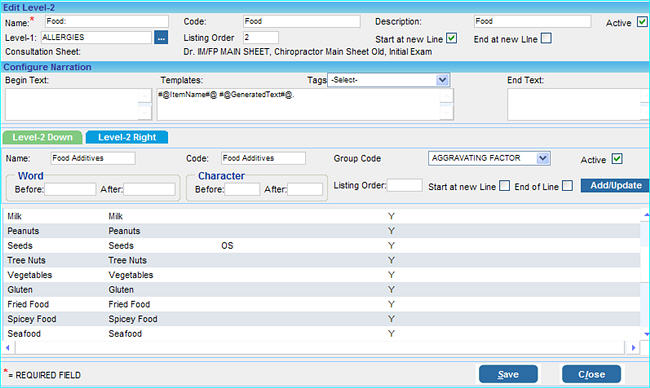Click the top Listing Order field
Image resolution: width=650 pixels, height=388 pixels.
261,38
